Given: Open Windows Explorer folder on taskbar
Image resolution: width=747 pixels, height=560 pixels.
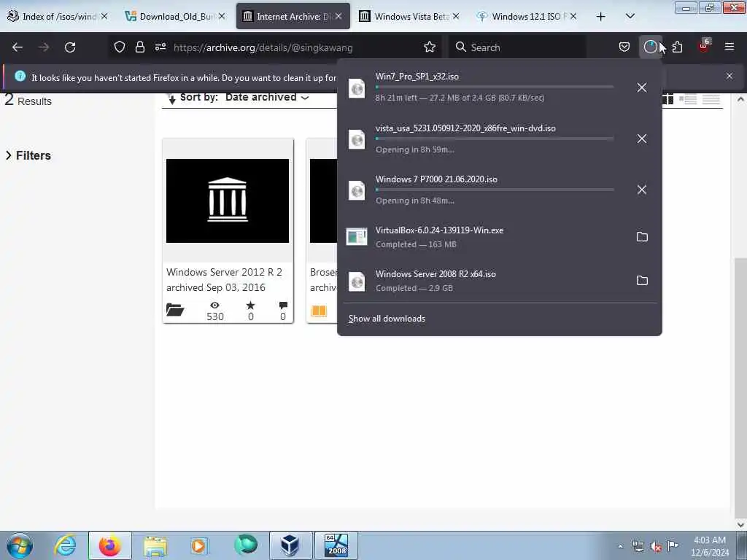Looking at the screenshot, I should (155, 545).
